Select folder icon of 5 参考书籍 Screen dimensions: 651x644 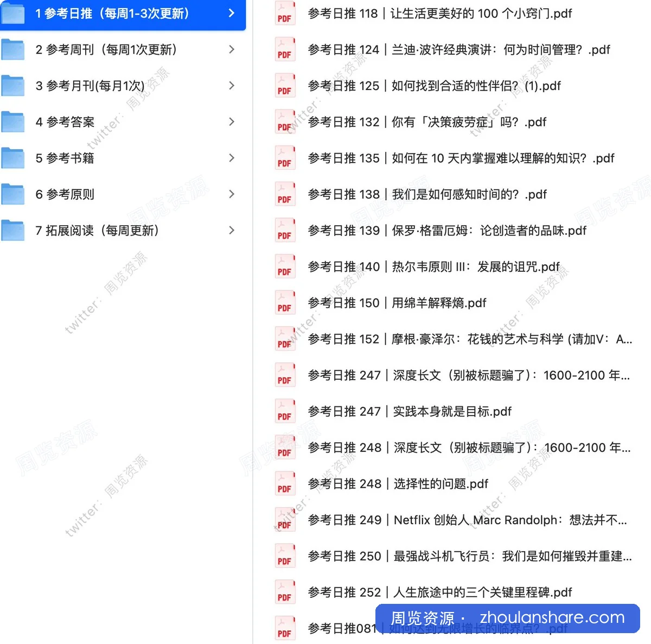(13, 158)
